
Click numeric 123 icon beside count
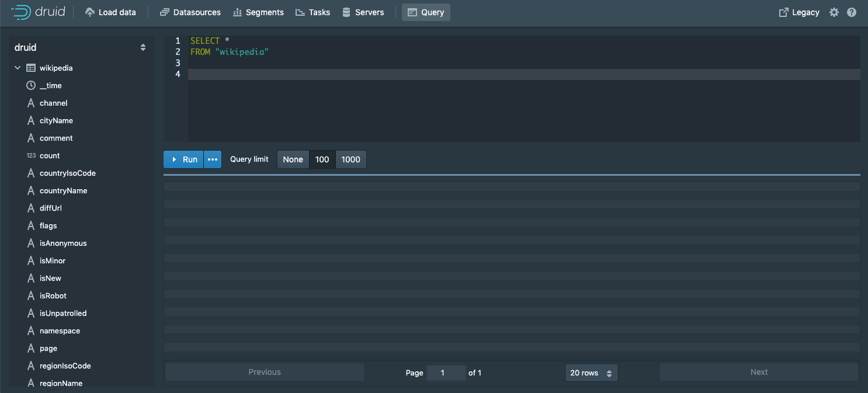31,156
